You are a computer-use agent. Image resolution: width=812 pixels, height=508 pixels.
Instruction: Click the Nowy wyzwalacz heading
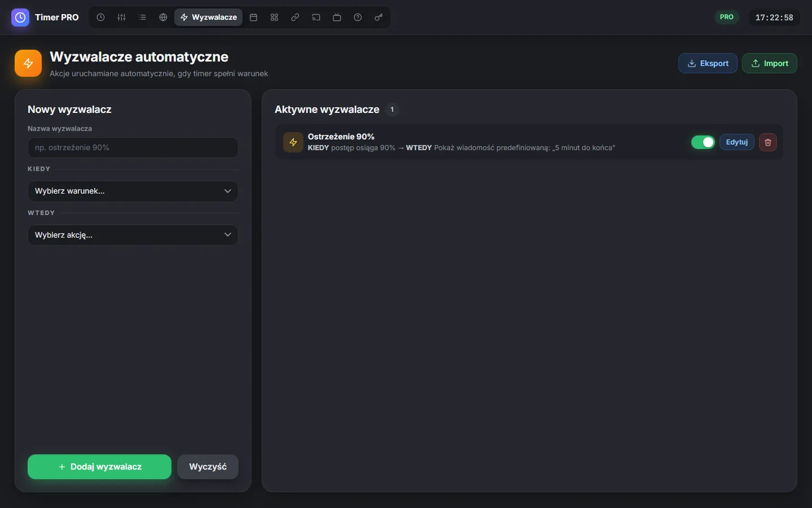[69, 110]
